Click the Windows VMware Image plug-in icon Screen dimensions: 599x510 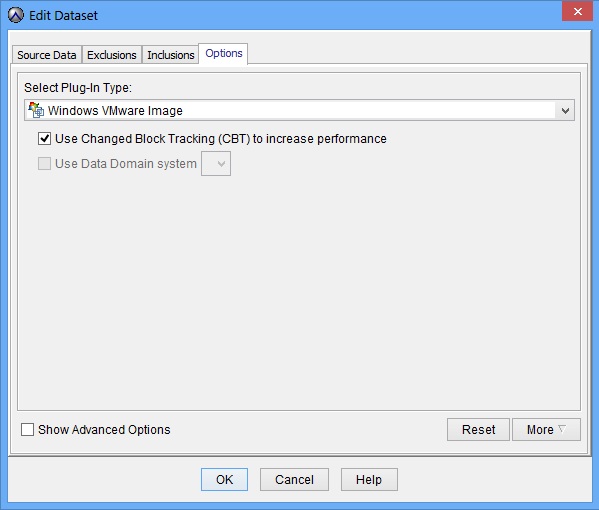[x=36, y=110]
